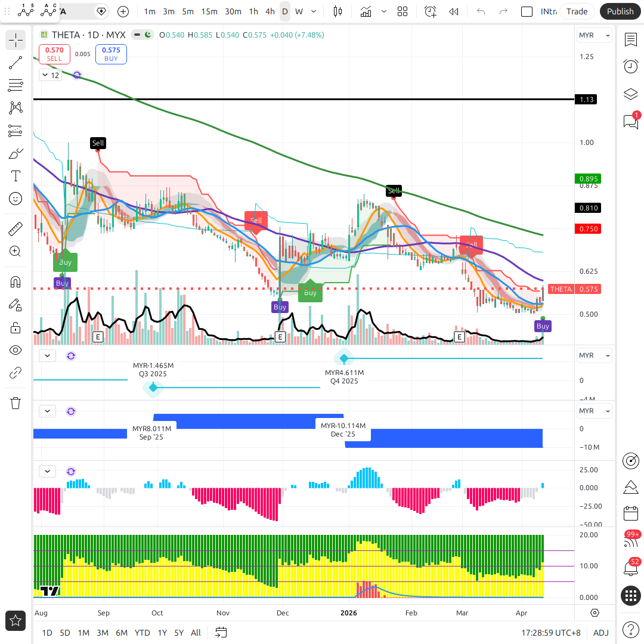Click the replay rewind icon
The height and width of the screenshot is (644, 644).
(x=454, y=11)
